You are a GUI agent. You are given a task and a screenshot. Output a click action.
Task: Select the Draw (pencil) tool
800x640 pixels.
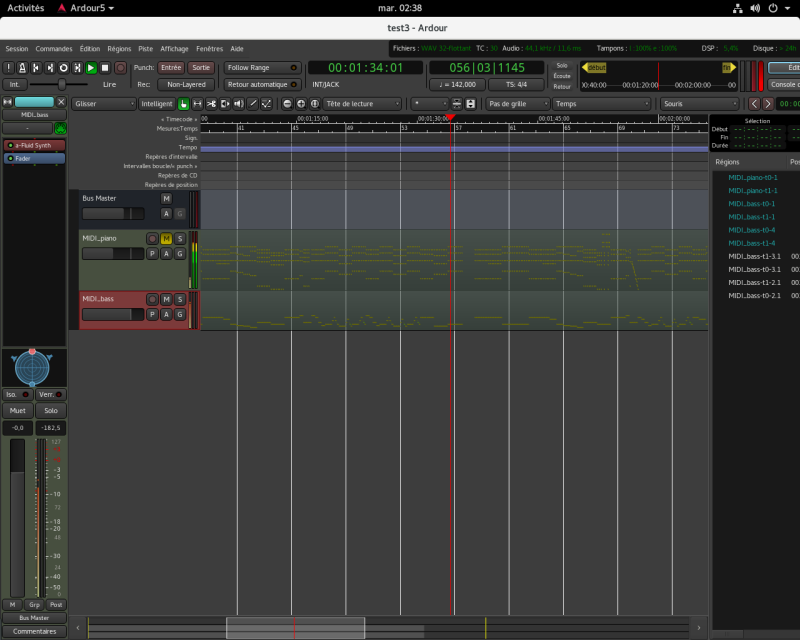[253, 104]
